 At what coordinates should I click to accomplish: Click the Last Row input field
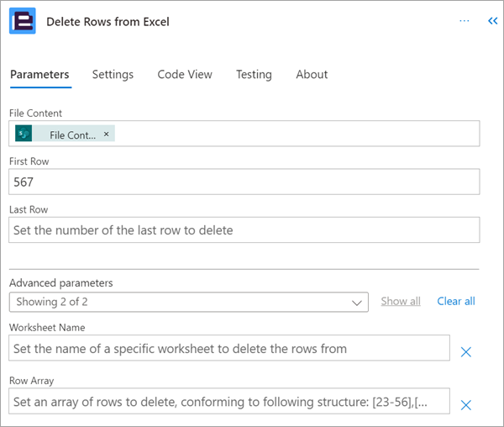(244, 230)
